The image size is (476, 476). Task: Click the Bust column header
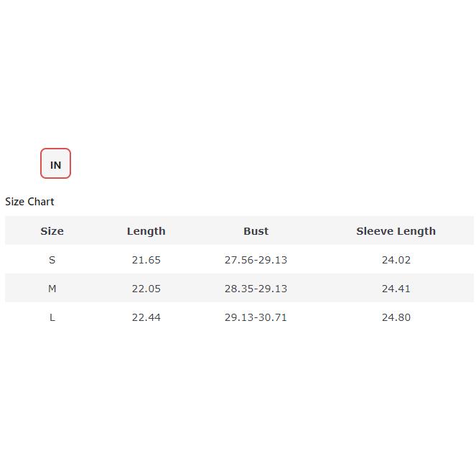click(256, 231)
